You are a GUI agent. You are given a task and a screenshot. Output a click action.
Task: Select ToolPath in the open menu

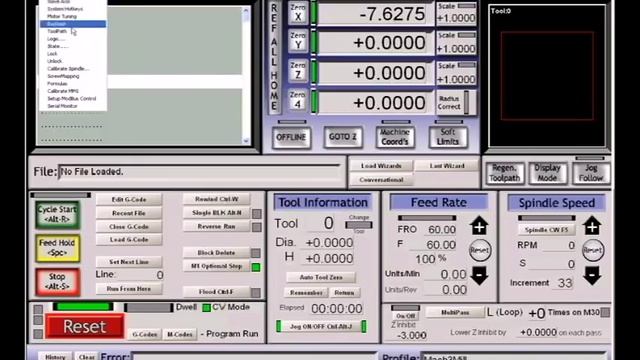57,31
